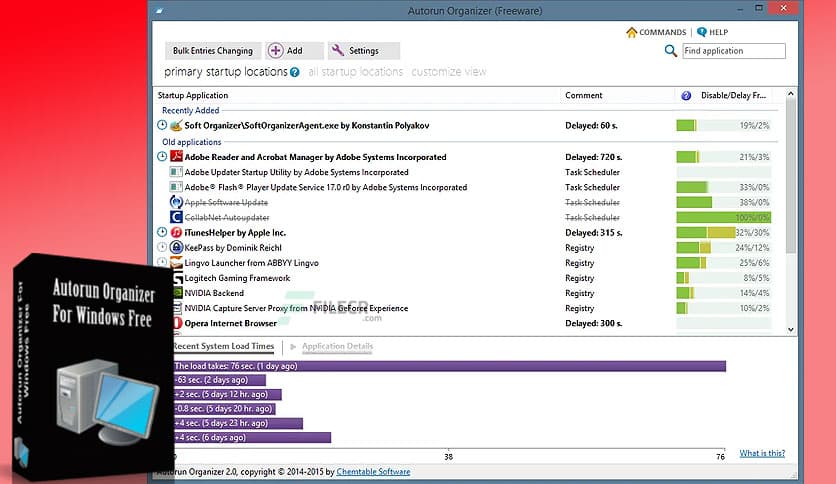This screenshot has width=836, height=484.
Task: Click the '-63 sec. (2 days ago)' bar
Action: (220, 380)
